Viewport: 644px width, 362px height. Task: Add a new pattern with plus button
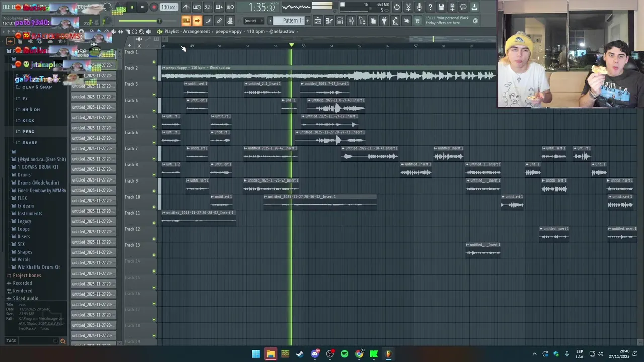[307, 21]
